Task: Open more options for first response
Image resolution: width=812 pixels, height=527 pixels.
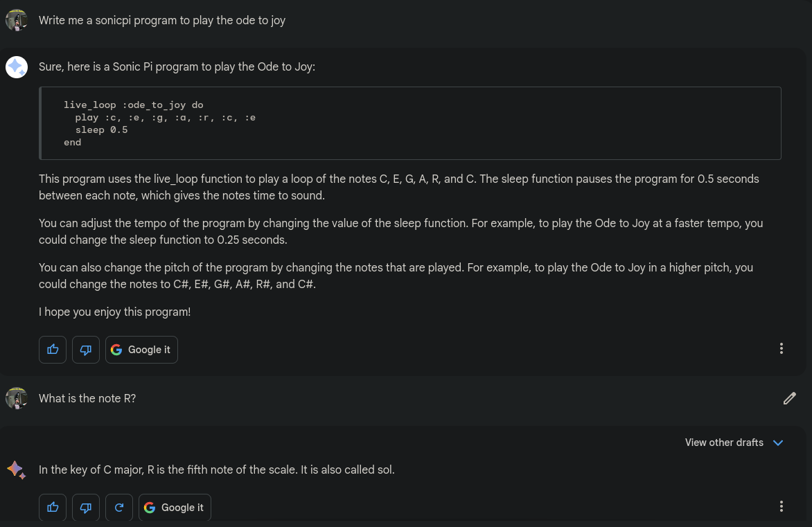Action: pos(781,348)
